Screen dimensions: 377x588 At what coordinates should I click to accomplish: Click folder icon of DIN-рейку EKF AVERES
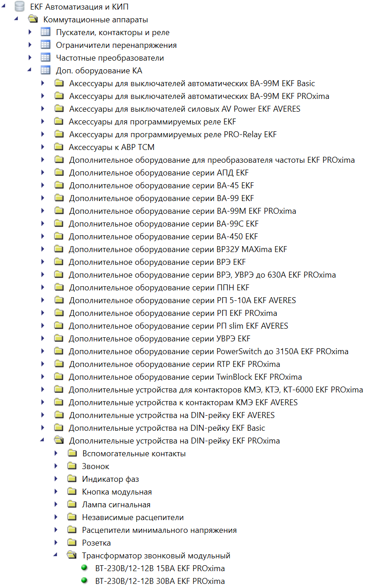point(58,415)
